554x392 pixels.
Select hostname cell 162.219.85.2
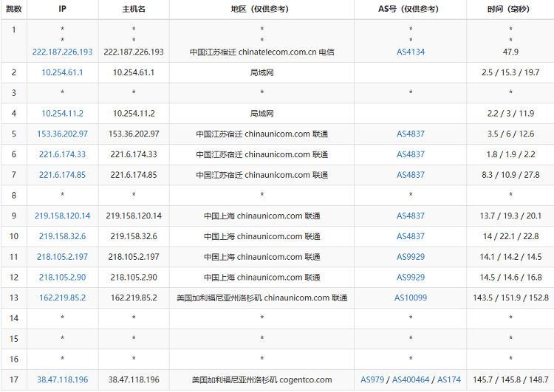(134, 298)
